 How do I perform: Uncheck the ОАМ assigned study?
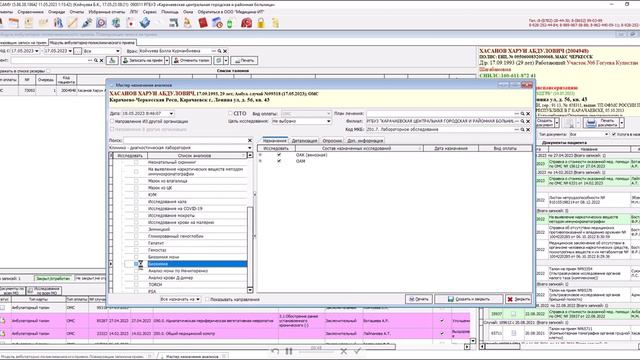[279, 161]
